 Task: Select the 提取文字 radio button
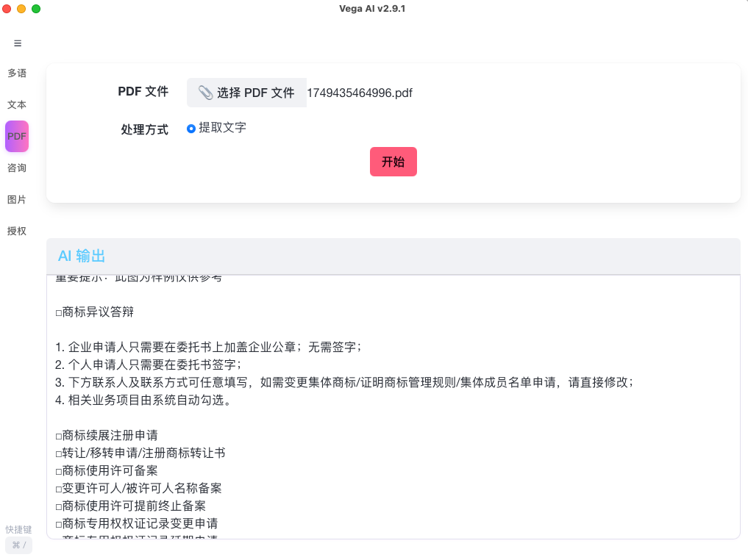pos(189,128)
